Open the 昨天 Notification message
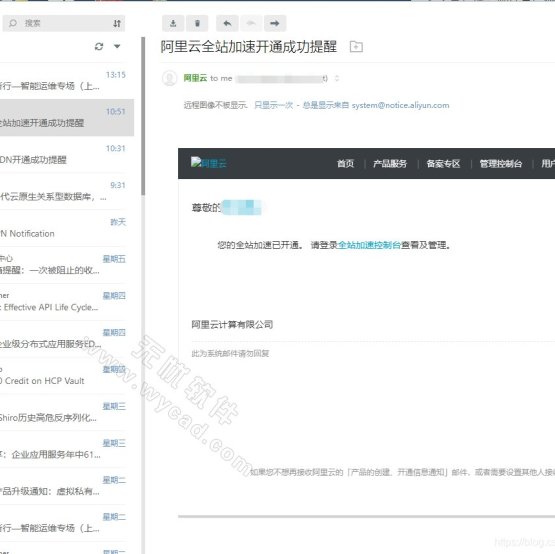 coord(67,228)
